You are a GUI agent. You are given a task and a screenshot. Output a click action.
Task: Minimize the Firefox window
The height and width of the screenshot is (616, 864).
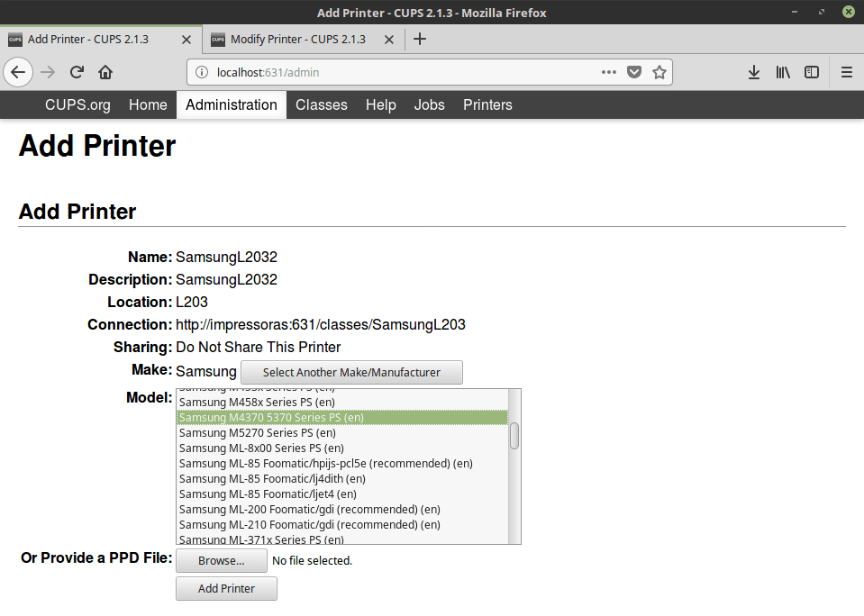coord(795,12)
